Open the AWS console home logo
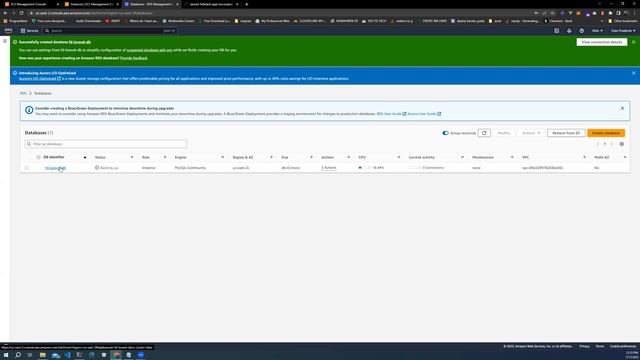The height and width of the screenshot is (360, 640). [x=8, y=31]
